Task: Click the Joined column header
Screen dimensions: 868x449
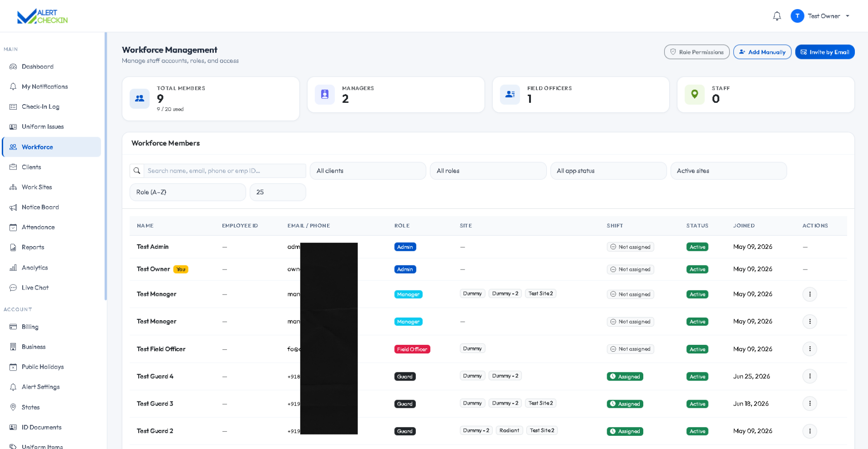Action: coord(744,226)
